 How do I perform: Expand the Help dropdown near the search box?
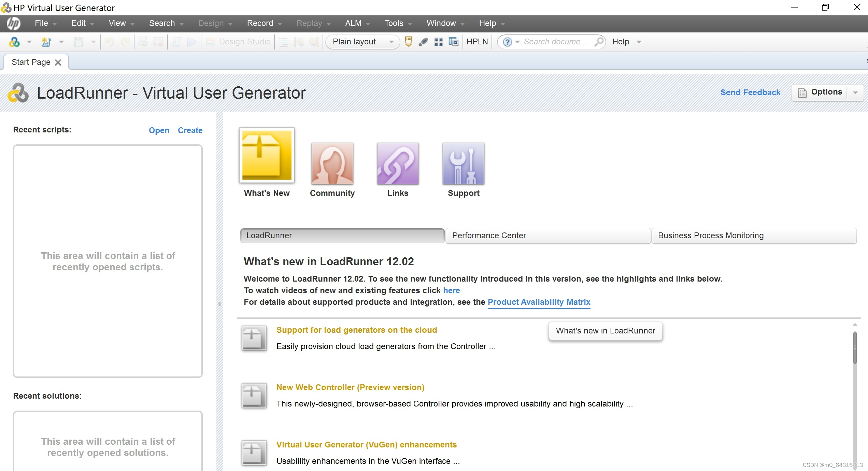pos(639,42)
